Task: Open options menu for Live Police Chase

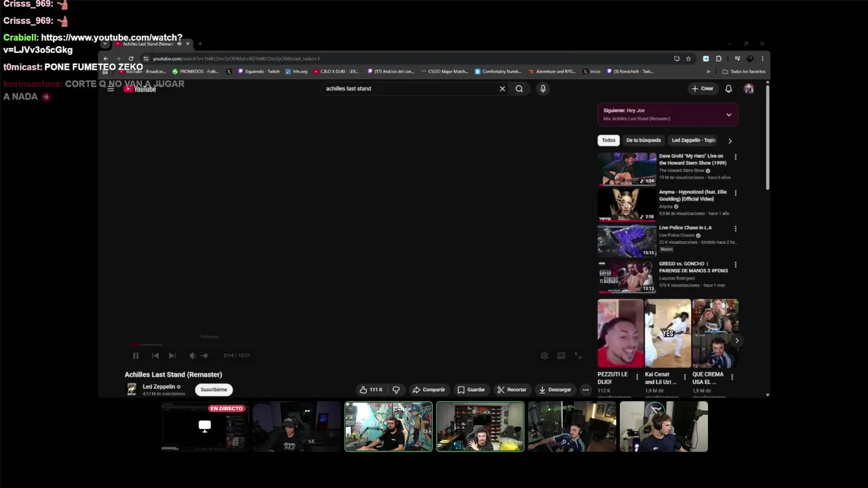Action: pos(735,229)
